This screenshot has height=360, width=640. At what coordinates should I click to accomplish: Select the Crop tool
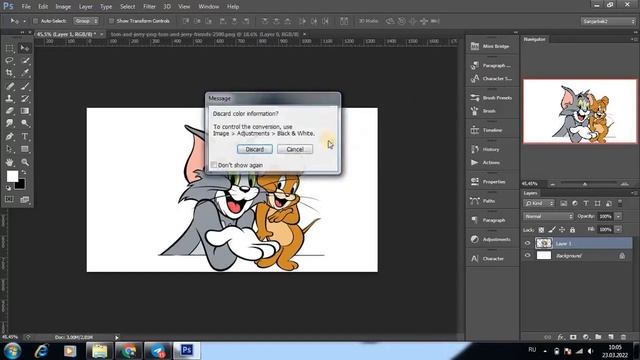pyautogui.click(x=9, y=73)
